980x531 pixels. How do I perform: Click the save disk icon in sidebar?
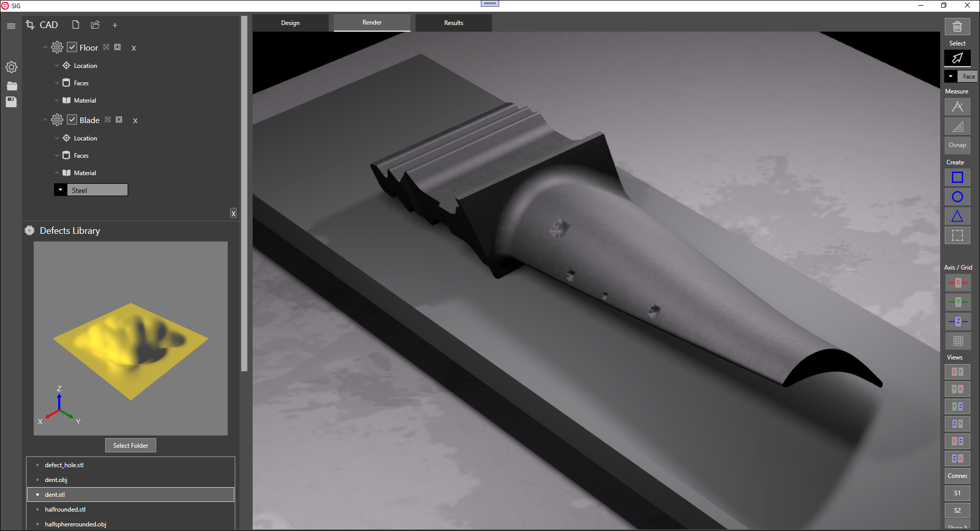pos(11,102)
